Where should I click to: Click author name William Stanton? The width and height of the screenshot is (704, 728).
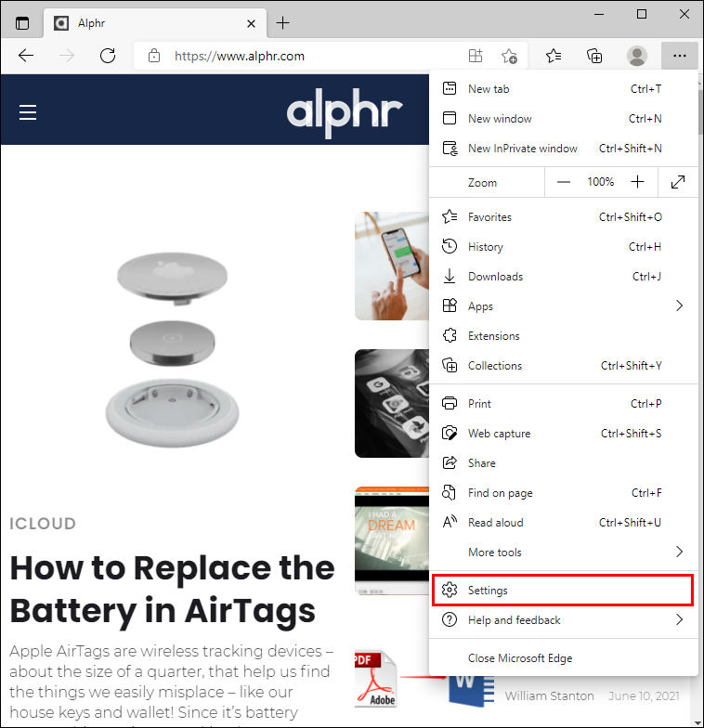point(550,695)
